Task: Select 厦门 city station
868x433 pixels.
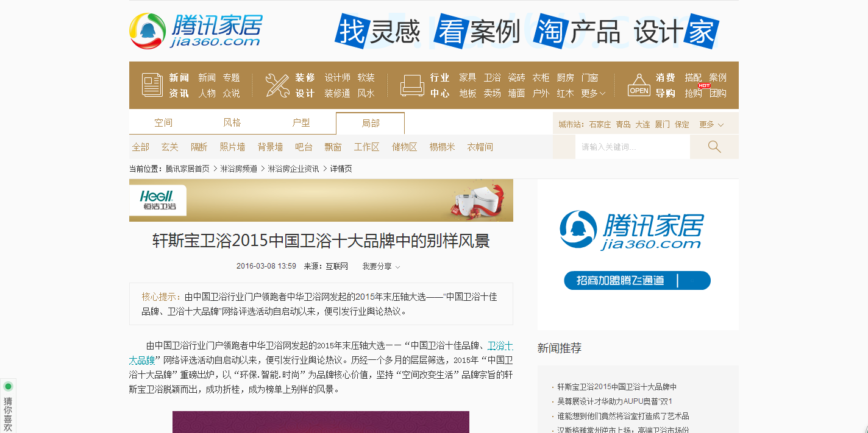Action: click(662, 124)
